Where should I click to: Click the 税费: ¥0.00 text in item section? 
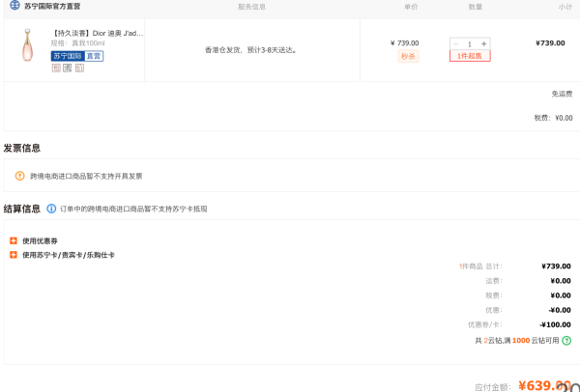[x=553, y=118]
